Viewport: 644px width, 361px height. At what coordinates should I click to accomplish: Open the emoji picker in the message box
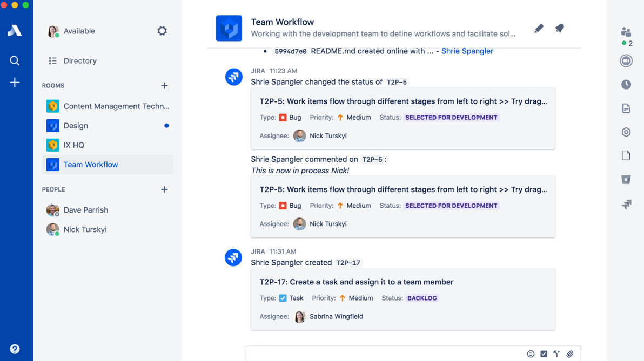tap(531, 353)
